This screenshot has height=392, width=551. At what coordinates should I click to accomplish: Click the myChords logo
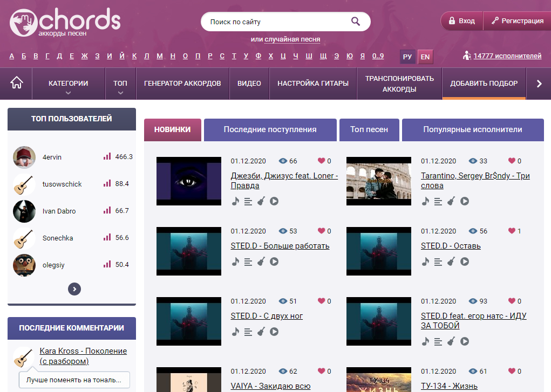pyautogui.click(x=65, y=22)
